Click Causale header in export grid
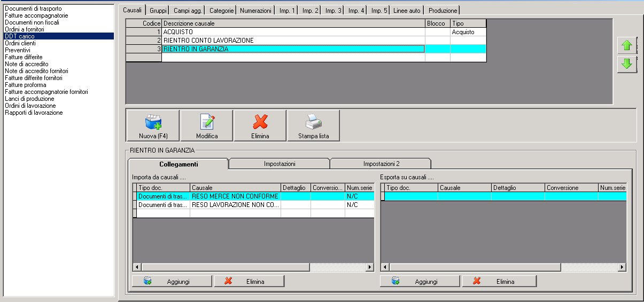The width and height of the screenshot is (644, 302). (x=464, y=188)
